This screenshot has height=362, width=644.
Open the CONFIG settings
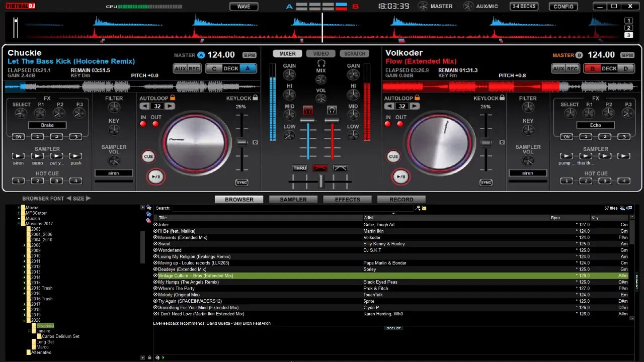pyautogui.click(x=563, y=7)
